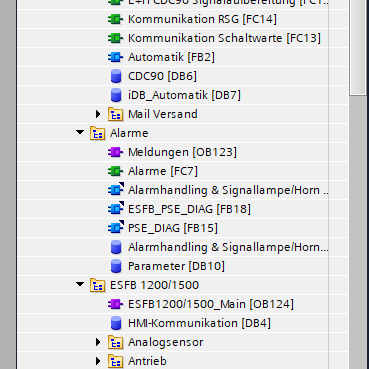Collapse the Alarme group
This screenshot has width=369, height=369.
pyautogui.click(x=80, y=133)
